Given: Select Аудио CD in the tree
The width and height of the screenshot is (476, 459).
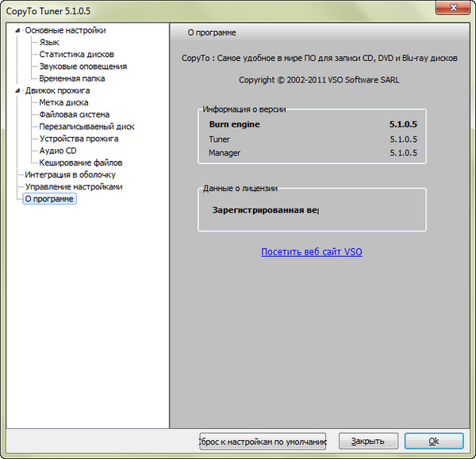Looking at the screenshot, I should 58,151.
